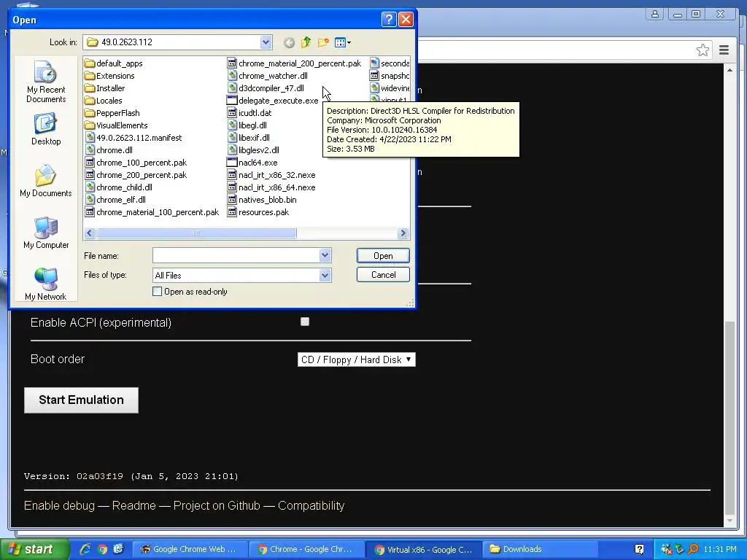Screen dimensions: 747x560
Task: Select the Locales folder
Action: click(x=104, y=101)
